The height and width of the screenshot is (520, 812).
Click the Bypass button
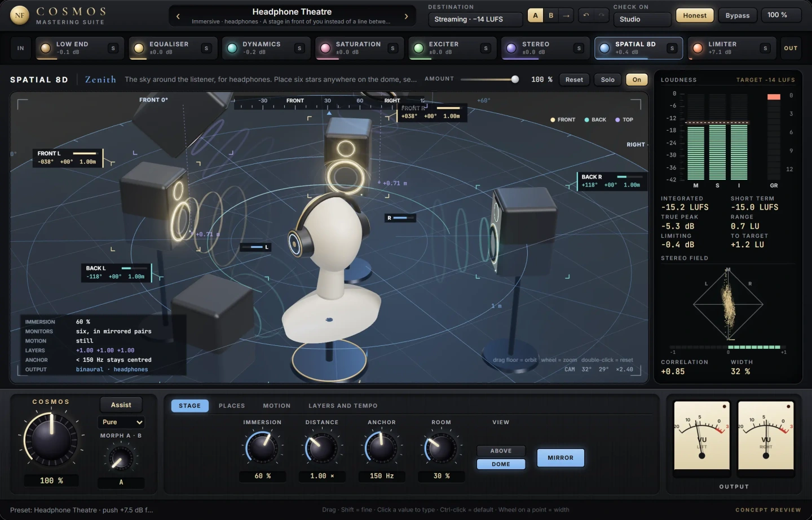click(x=737, y=16)
